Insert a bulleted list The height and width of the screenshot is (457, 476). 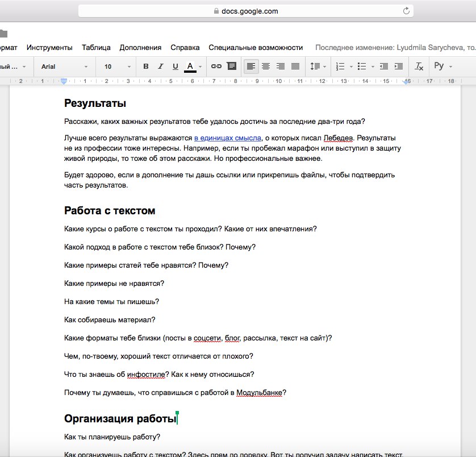click(362, 67)
